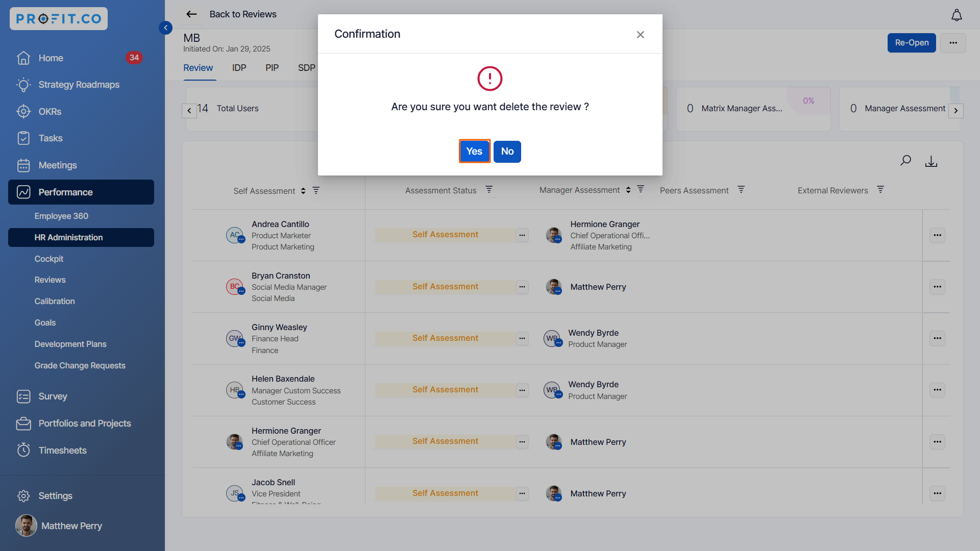Image resolution: width=980 pixels, height=551 pixels.
Task: Sort the Manager Assessment column
Action: 628,190
